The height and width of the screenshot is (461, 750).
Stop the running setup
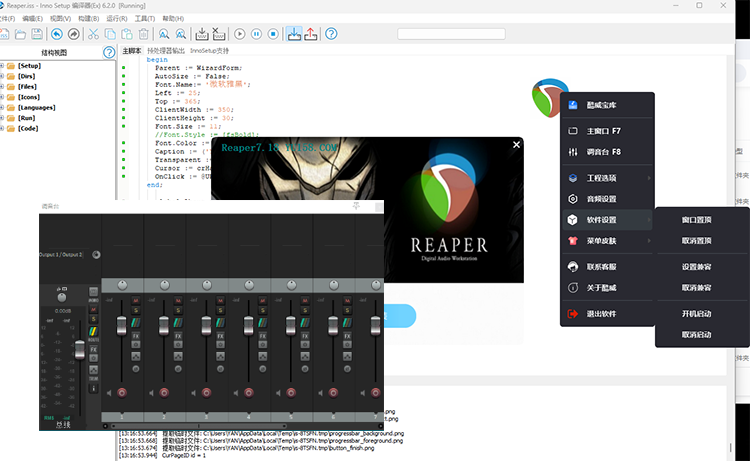coord(273,34)
